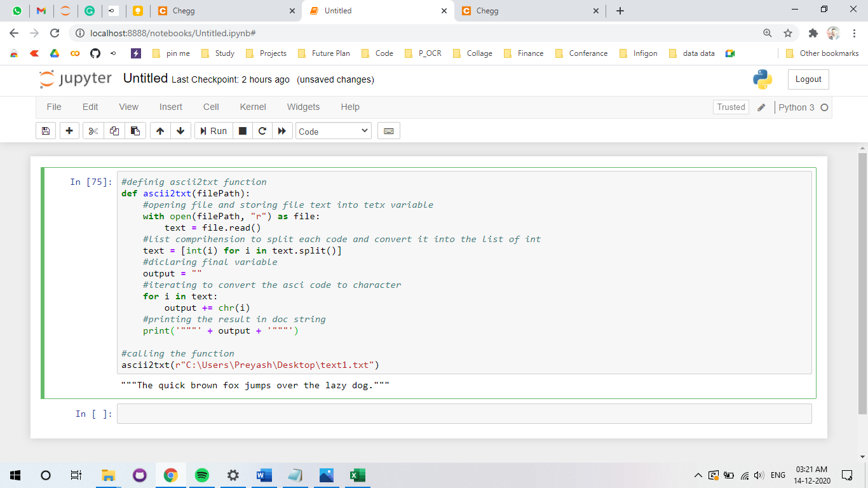The width and height of the screenshot is (868, 488).
Task: Open the Widgets menu
Action: 304,107
